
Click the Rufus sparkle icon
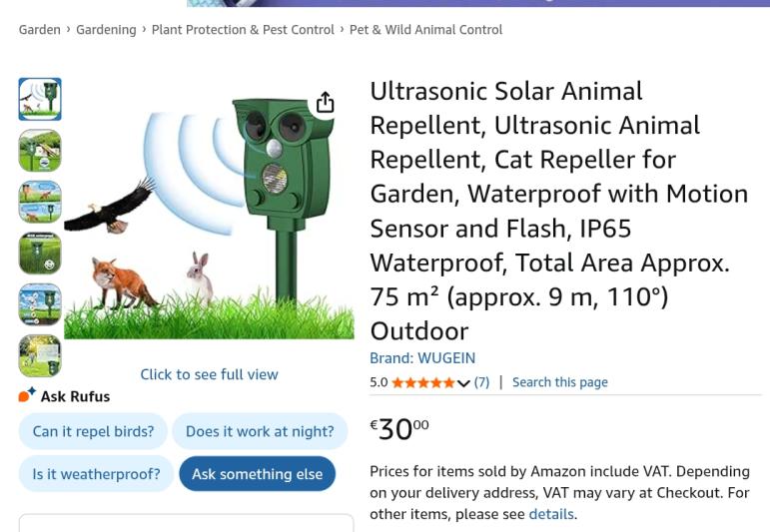click(27, 395)
